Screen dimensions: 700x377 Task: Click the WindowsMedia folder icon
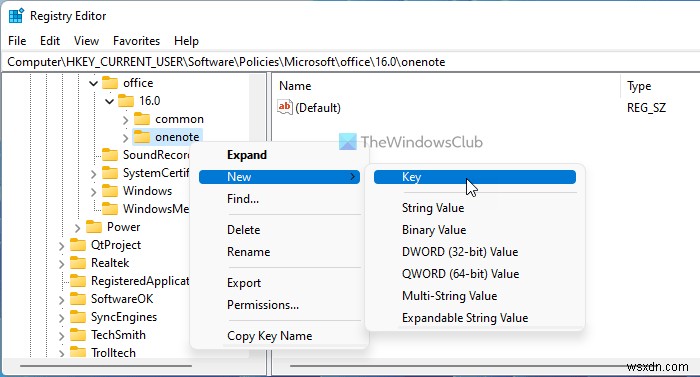pos(110,209)
